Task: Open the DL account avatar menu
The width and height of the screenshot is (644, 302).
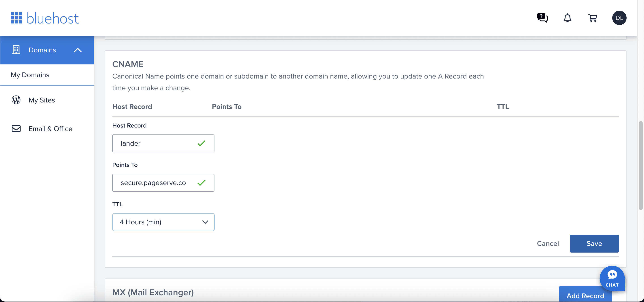Action: [x=619, y=18]
